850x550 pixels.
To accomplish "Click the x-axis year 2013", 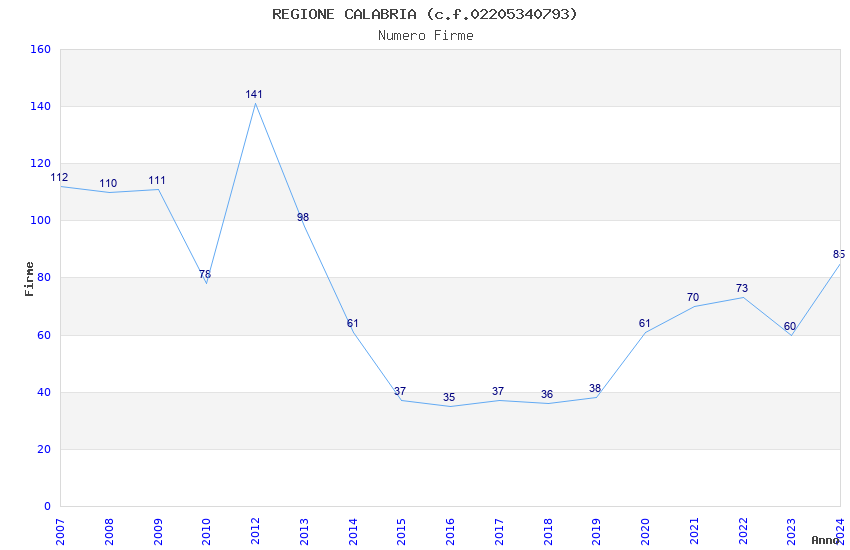I will tap(304, 532).
